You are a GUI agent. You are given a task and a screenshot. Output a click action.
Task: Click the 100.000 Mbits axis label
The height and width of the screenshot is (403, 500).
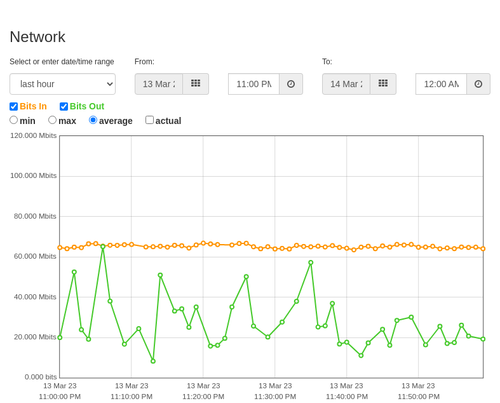coord(33,176)
